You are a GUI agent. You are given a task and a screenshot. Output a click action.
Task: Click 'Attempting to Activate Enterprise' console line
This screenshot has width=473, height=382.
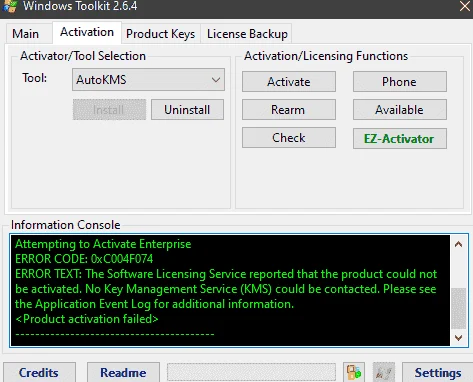pos(103,244)
